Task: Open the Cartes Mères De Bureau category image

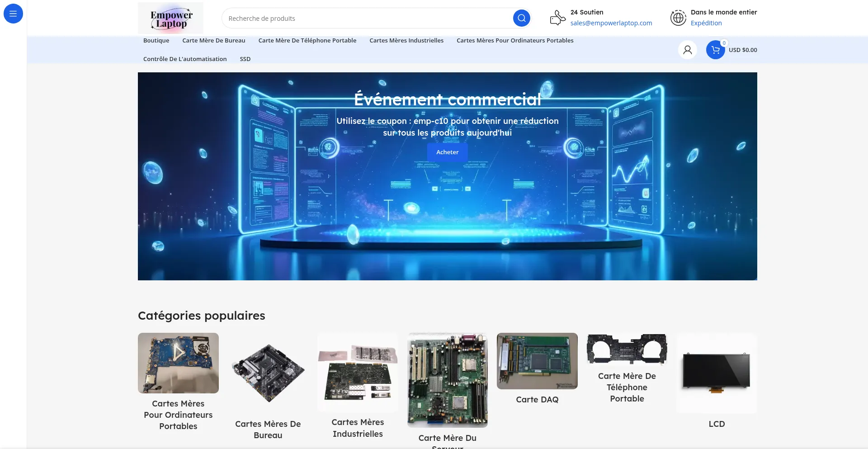Action: point(268,373)
